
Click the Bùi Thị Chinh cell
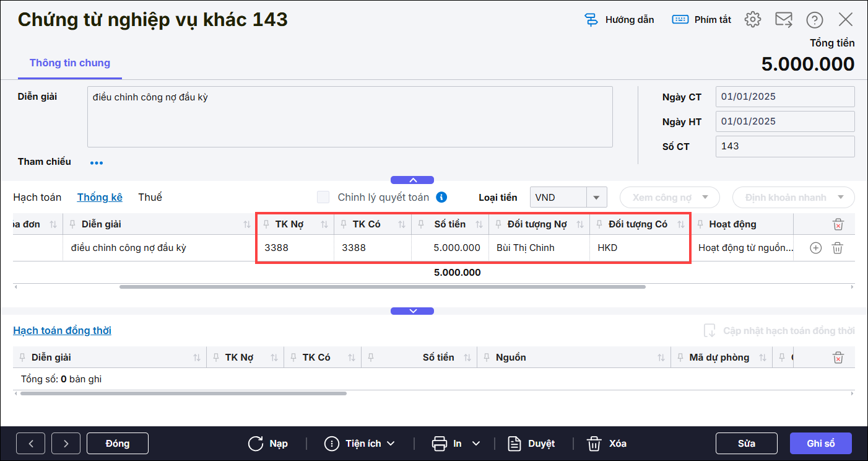coord(539,248)
